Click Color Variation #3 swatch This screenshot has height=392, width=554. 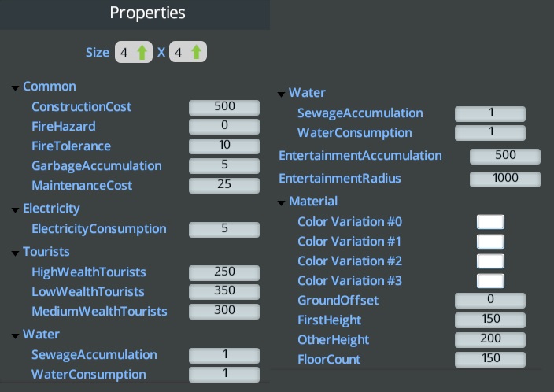pyautogui.click(x=490, y=281)
